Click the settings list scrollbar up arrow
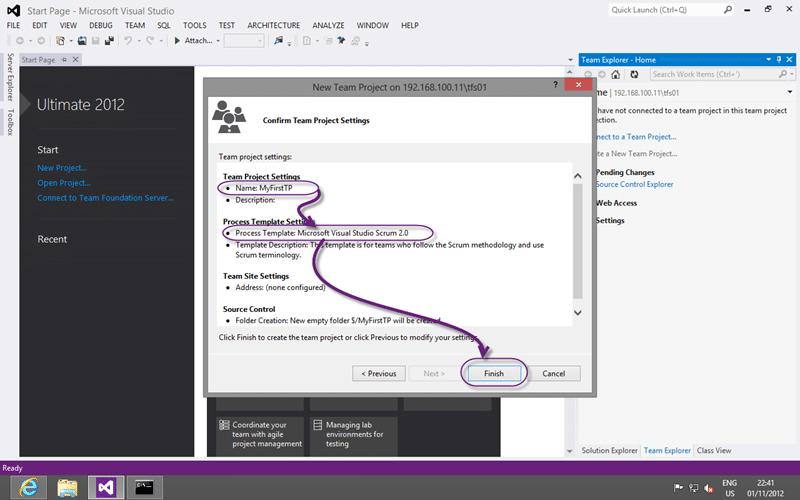The image size is (800, 500). coord(578,176)
